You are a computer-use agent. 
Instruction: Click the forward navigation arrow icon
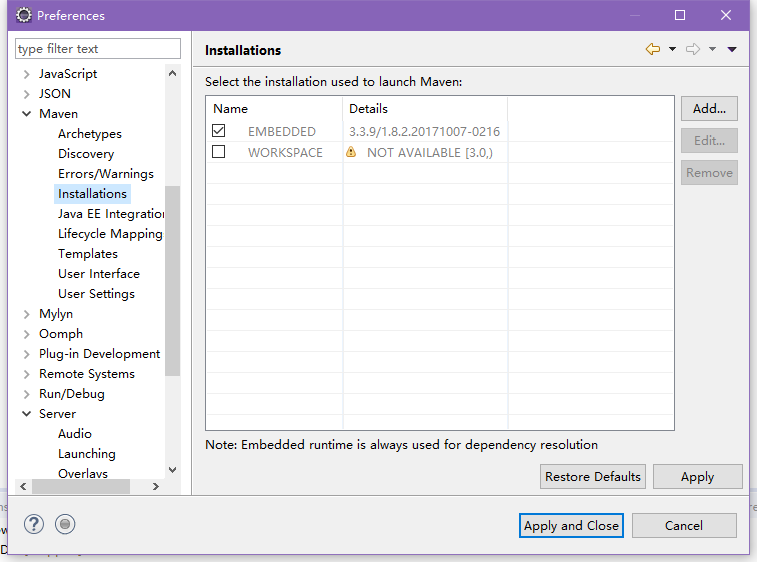click(x=693, y=49)
